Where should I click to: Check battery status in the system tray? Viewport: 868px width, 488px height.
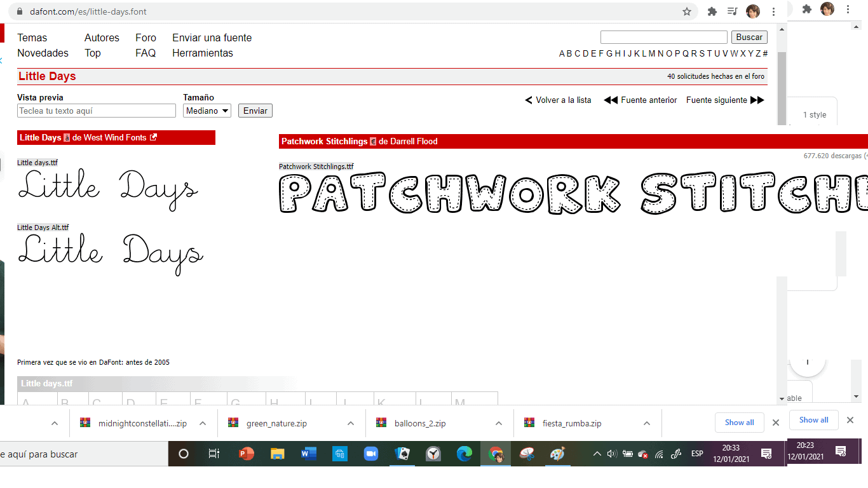click(x=628, y=454)
